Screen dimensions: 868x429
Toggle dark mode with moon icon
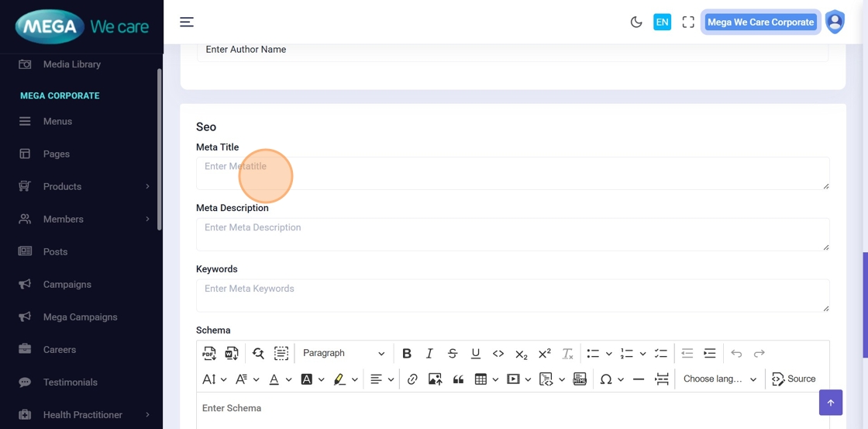point(636,22)
